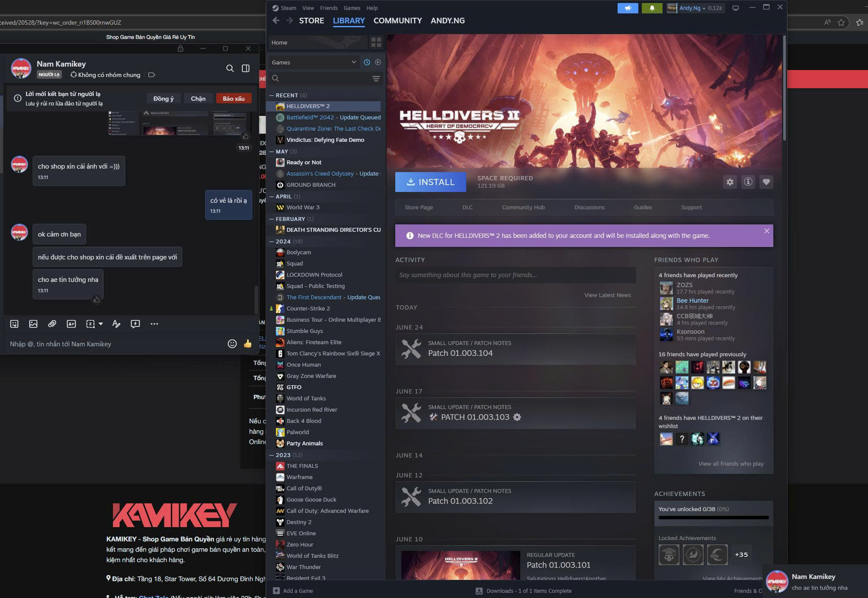Open advanced library filter options icon
This screenshot has height=598, width=868.
[x=376, y=79]
